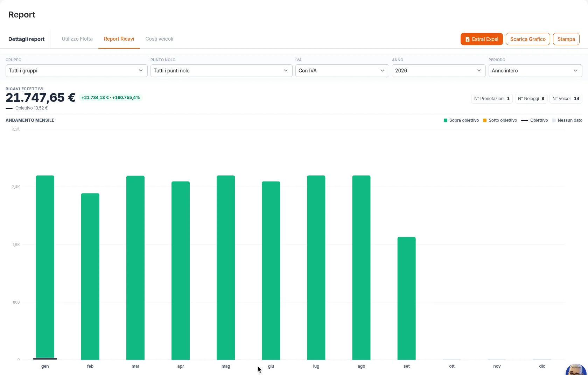This screenshot has height=375, width=588.
Task: Click the ott axis label
Action: click(x=452, y=366)
